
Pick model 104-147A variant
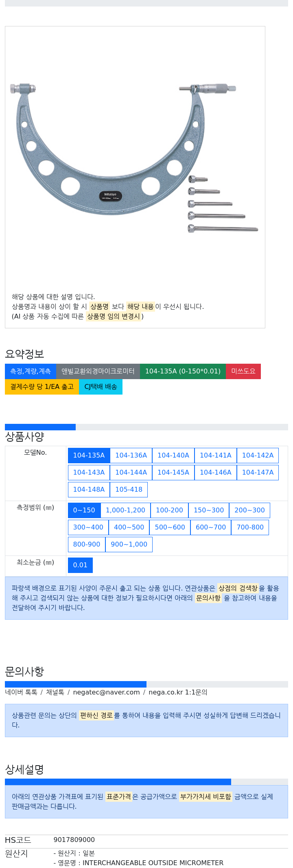pyautogui.click(x=258, y=473)
